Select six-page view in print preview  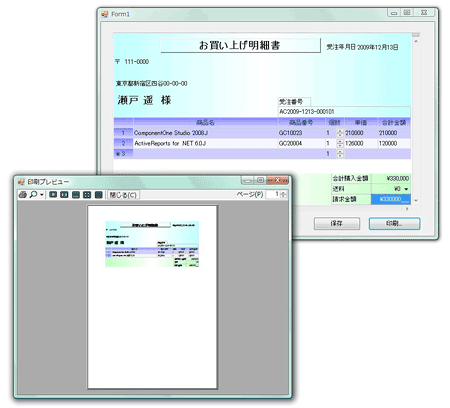tap(98, 194)
